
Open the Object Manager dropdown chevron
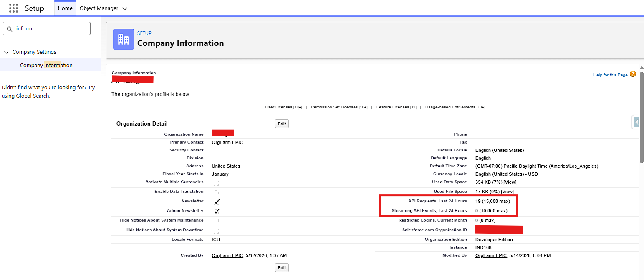[125, 8]
